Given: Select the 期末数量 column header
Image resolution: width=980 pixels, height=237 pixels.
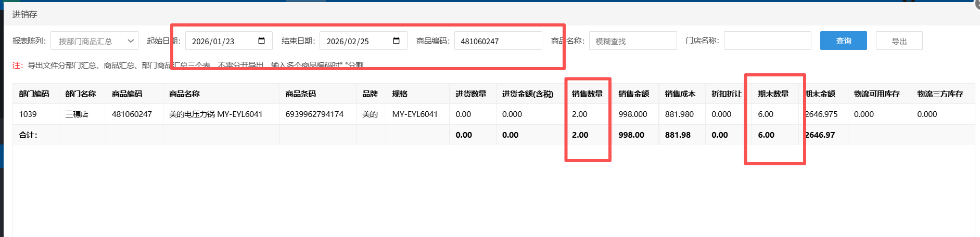Looking at the screenshot, I should click(x=773, y=94).
